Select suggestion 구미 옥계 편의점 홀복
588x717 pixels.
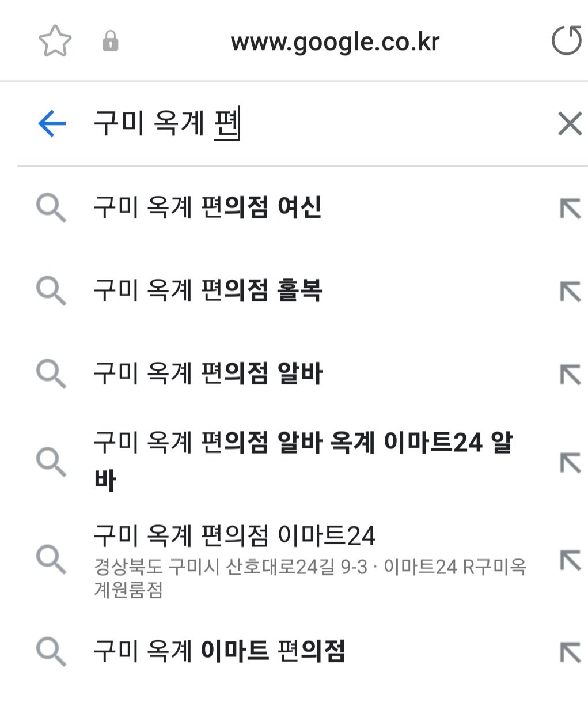(x=208, y=290)
